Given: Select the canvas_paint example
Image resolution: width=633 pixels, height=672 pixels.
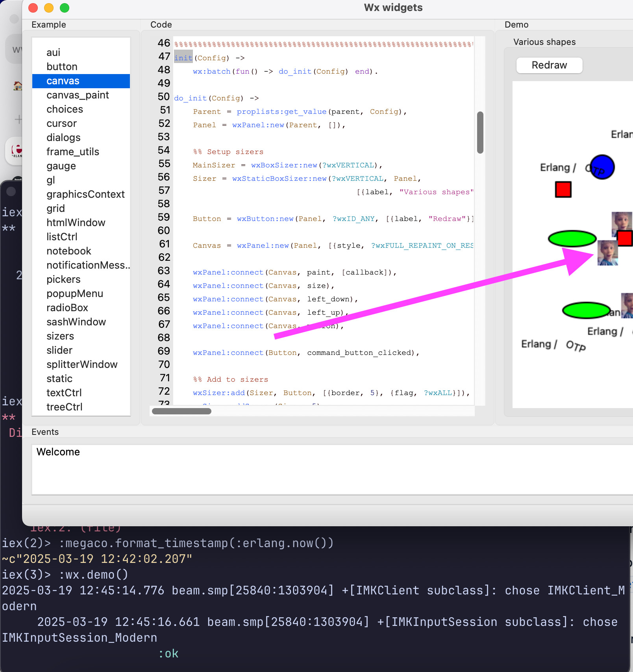Looking at the screenshot, I should pyautogui.click(x=78, y=95).
